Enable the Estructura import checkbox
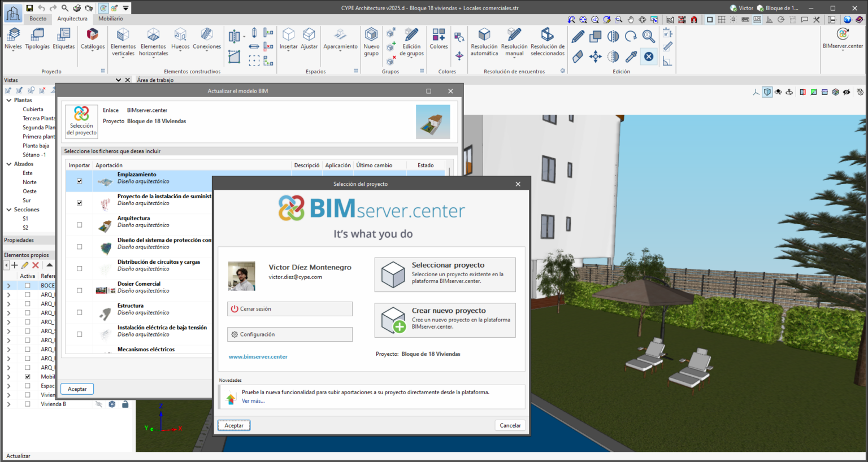Viewport: 868px width, 462px height. point(80,312)
